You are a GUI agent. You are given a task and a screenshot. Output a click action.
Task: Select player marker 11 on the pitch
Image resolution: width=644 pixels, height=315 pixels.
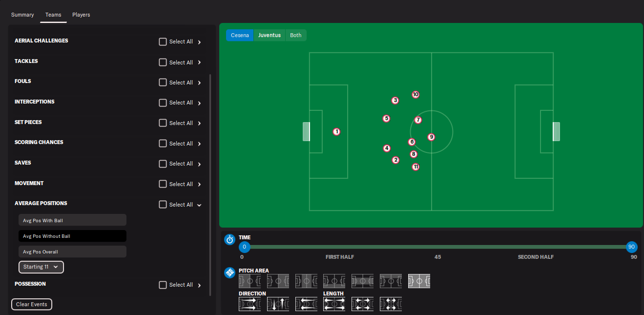[x=415, y=167]
